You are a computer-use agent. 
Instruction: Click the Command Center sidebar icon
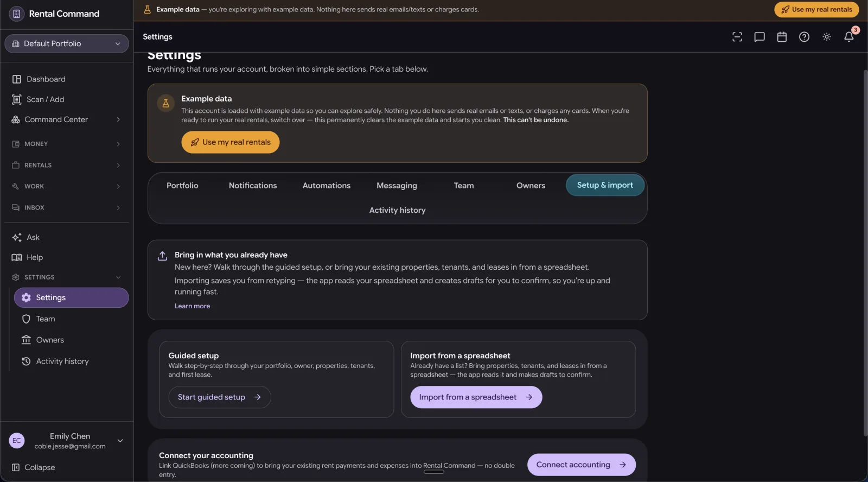(16, 119)
